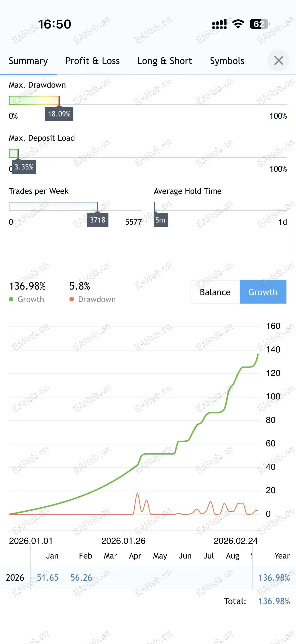This screenshot has height=644, width=296.
Task: Click February return value 56.26
Action: (81, 577)
